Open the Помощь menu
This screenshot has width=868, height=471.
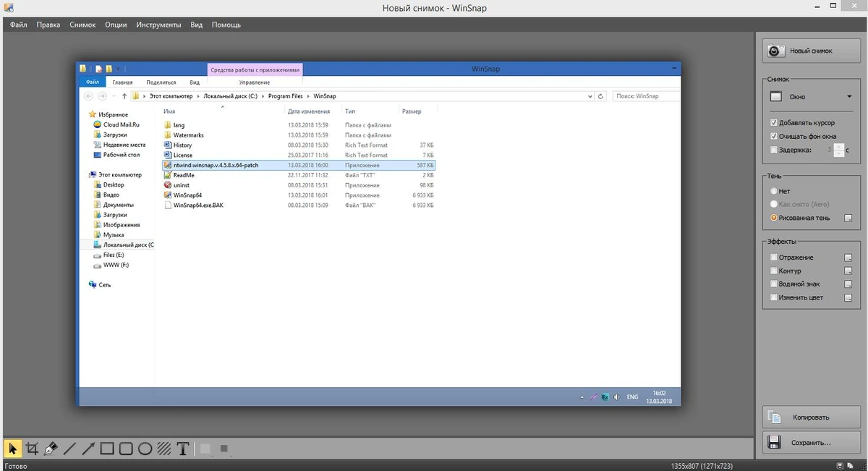226,25
